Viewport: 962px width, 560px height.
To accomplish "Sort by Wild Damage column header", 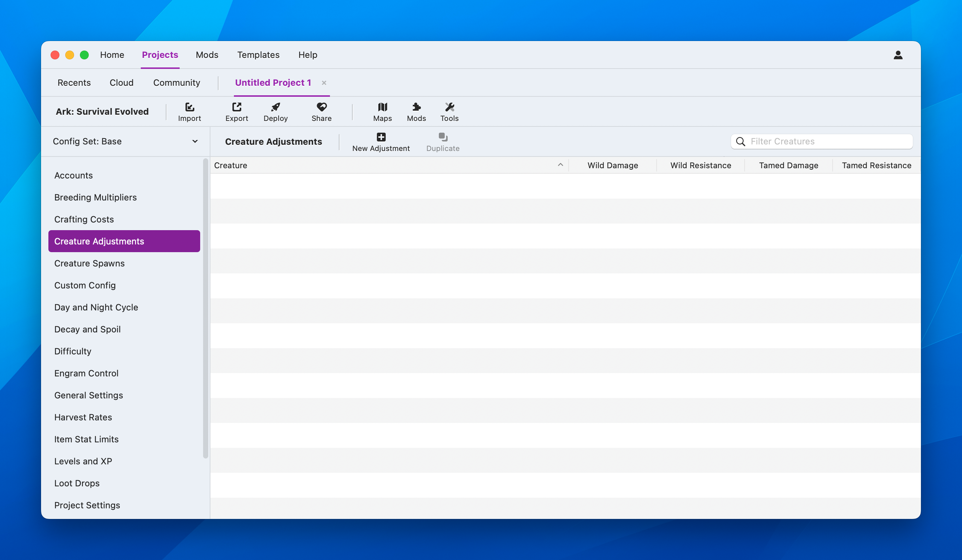I will tap(612, 165).
